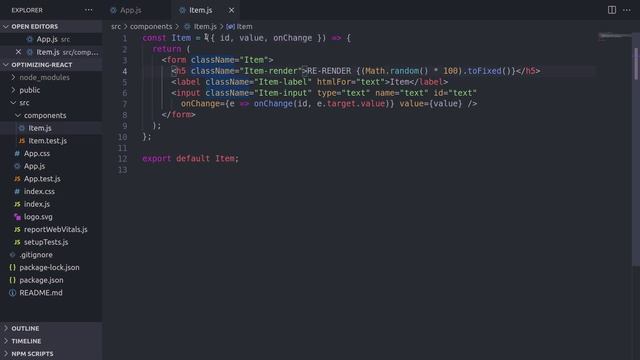
Task: Click the closing '</form>' tag line
Action: (x=178, y=115)
